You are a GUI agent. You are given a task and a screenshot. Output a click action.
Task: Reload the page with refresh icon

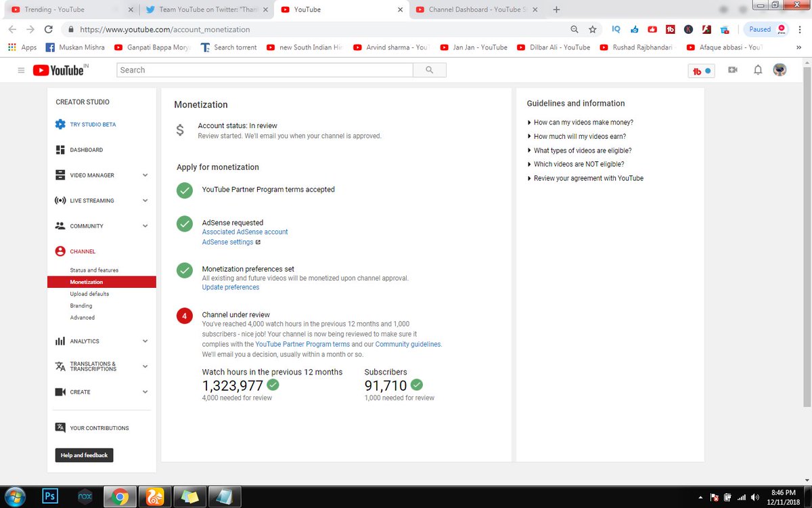coord(48,29)
